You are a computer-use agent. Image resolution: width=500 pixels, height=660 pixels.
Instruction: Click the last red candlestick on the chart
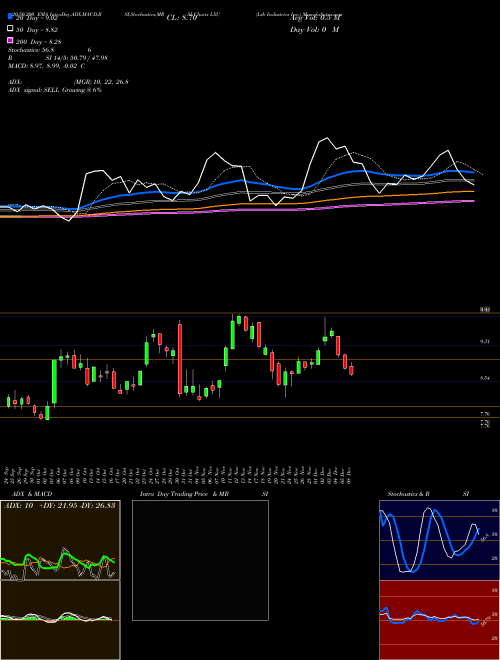click(x=351, y=370)
